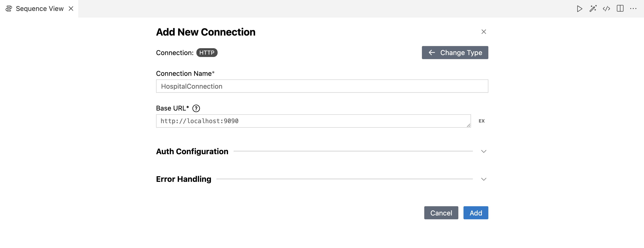Close the Add New Connection dialog

tap(484, 32)
